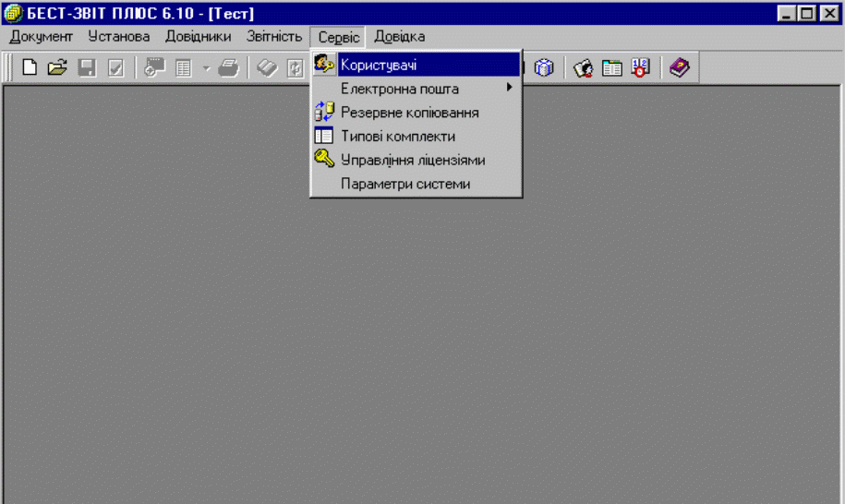Click the Open folder toolbar icon

click(57, 68)
